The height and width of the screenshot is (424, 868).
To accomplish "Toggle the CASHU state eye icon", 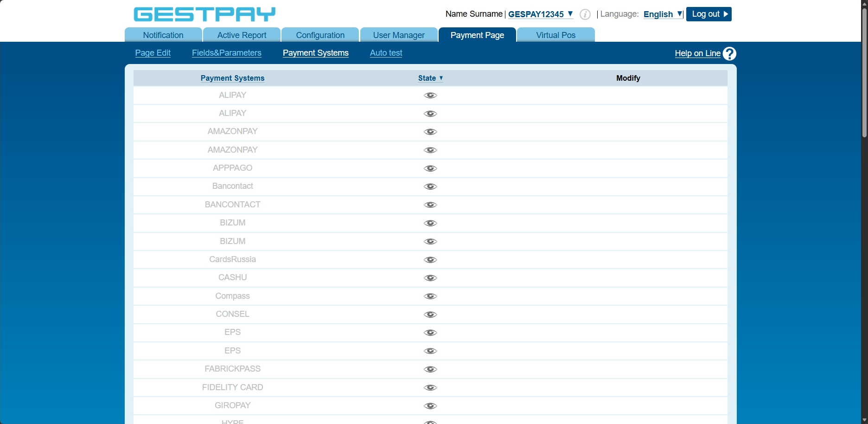I will click(430, 278).
